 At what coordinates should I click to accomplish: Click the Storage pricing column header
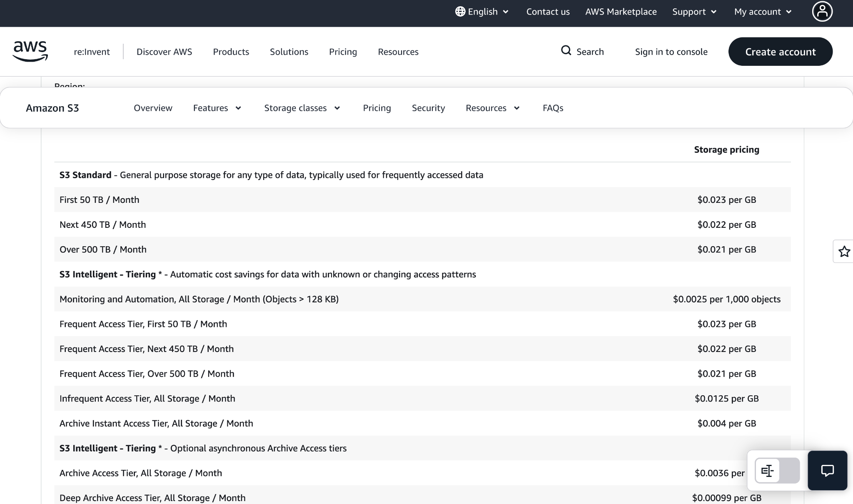coord(726,150)
